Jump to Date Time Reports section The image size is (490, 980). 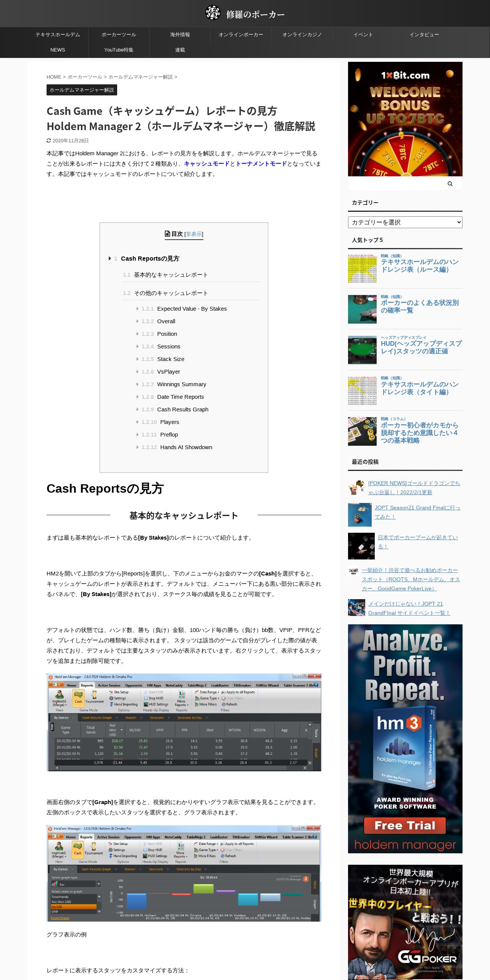pyautogui.click(x=181, y=397)
